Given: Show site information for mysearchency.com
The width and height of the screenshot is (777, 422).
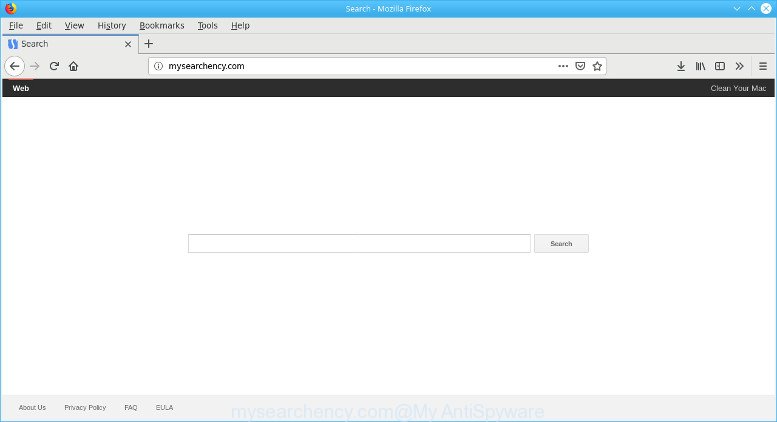Looking at the screenshot, I should pyautogui.click(x=158, y=66).
